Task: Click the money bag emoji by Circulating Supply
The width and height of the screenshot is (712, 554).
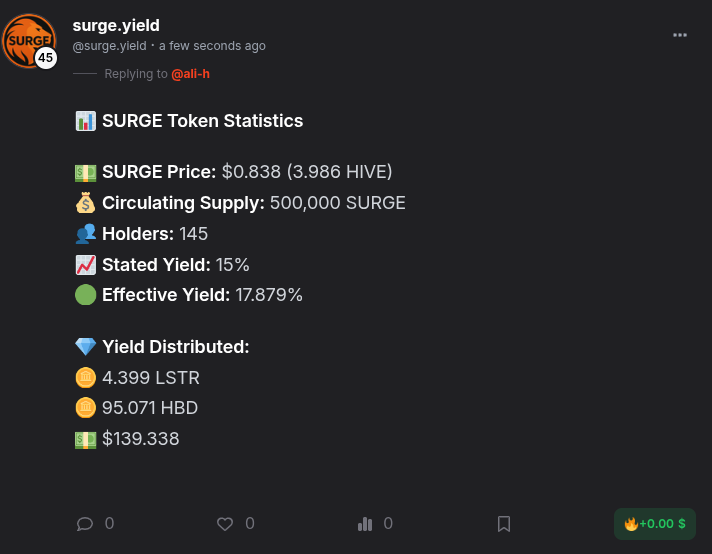Action: pyautogui.click(x=85, y=203)
